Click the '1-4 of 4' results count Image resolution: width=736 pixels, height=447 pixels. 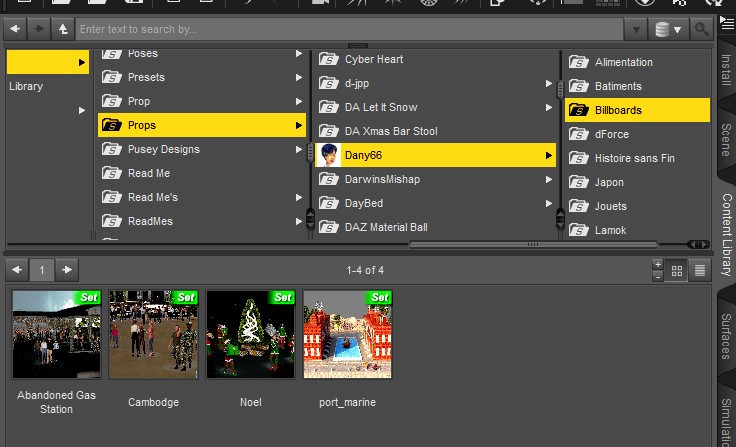[x=365, y=270]
